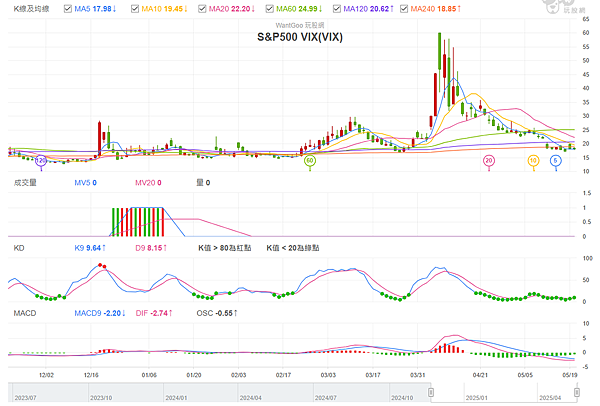This screenshot has height=406, width=600.
Task: Click the MA5 17.98 value label
Action: (x=95, y=8)
